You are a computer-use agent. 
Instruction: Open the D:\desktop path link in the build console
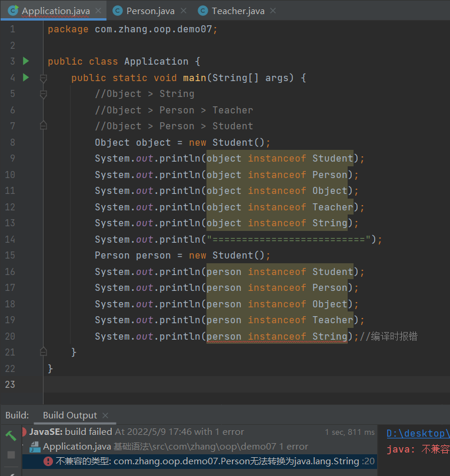[x=418, y=433]
